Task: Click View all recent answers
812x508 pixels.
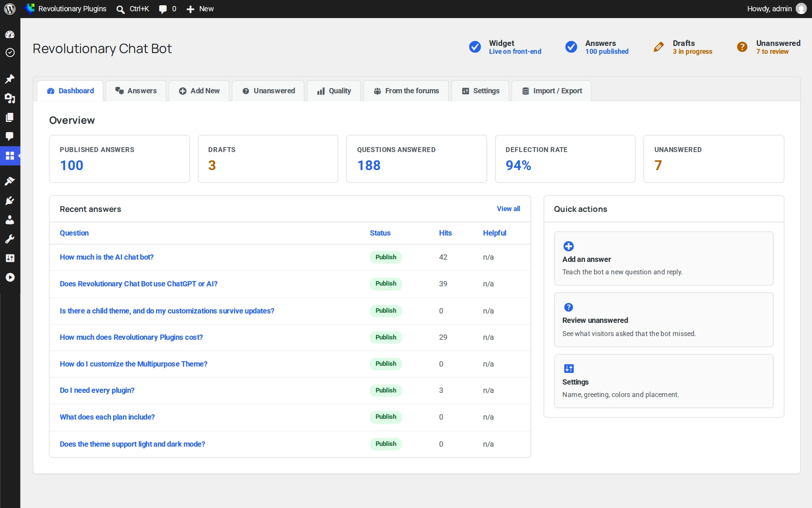Action: pos(508,209)
